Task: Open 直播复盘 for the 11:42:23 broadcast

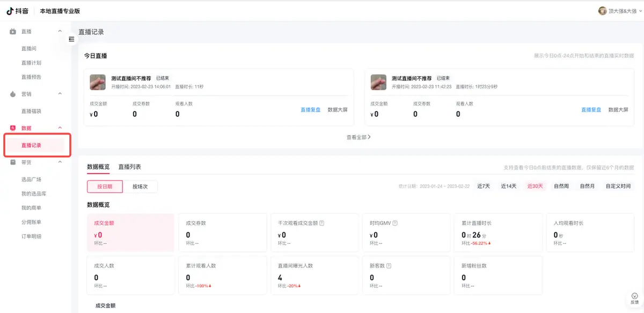Action: pyautogui.click(x=591, y=110)
